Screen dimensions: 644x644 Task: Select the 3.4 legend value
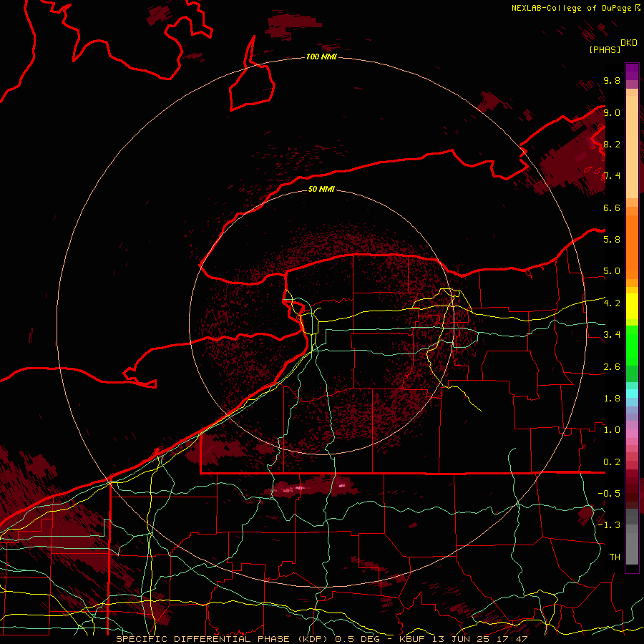click(x=612, y=335)
